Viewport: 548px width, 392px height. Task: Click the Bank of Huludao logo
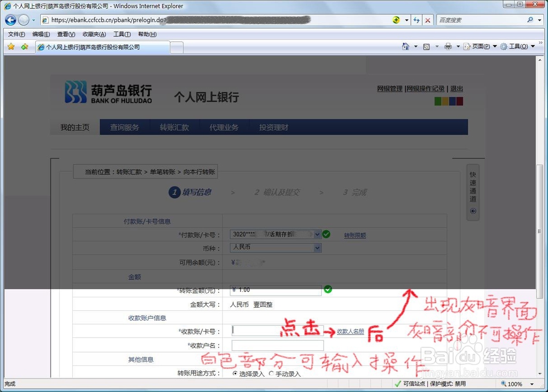pyautogui.click(x=109, y=92)
